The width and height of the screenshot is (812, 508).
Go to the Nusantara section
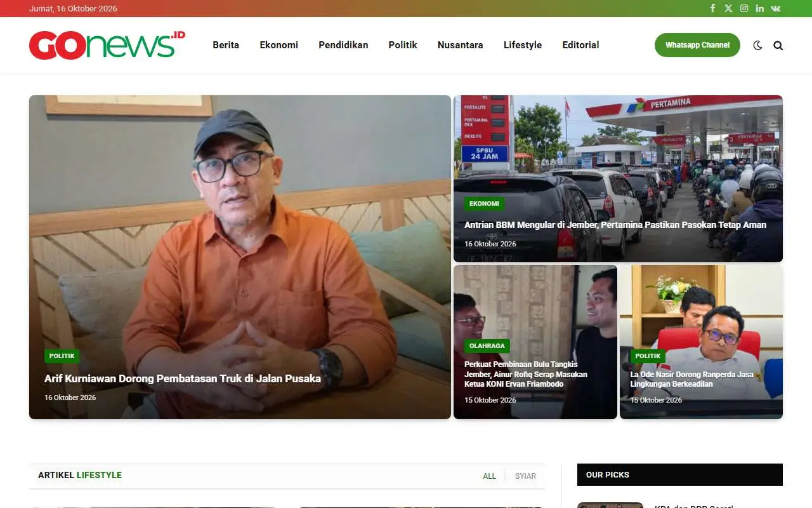(461, 45)
